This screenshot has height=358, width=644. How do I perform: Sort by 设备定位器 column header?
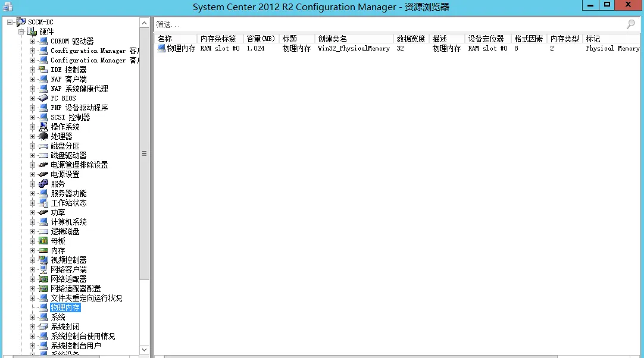tap(488, 39)
